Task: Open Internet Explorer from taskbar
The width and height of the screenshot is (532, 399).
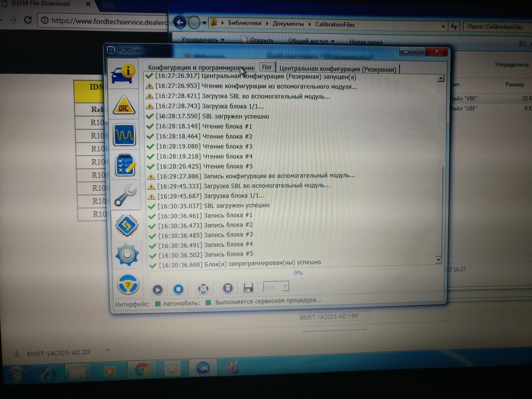Action: point(48,373)
